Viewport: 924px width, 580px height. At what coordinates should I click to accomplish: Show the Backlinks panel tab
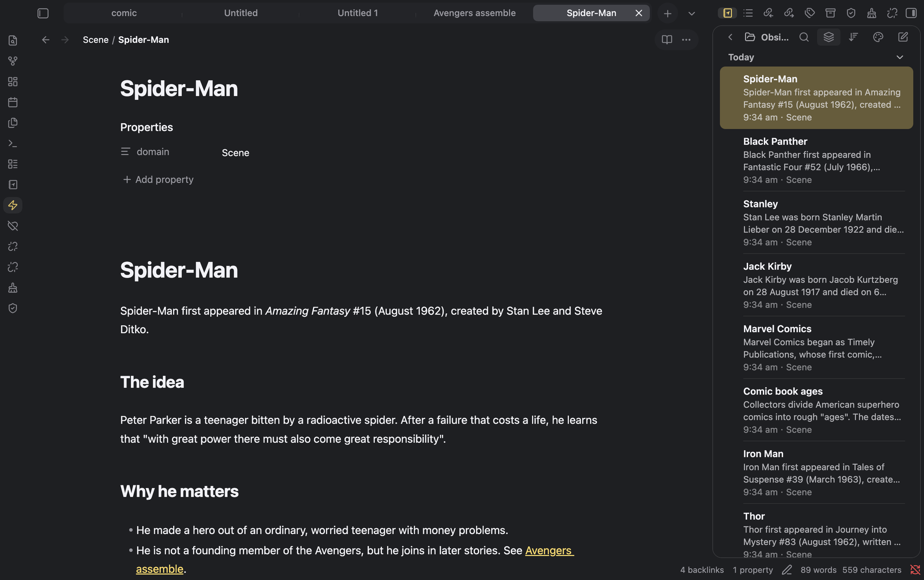[768, 13]
